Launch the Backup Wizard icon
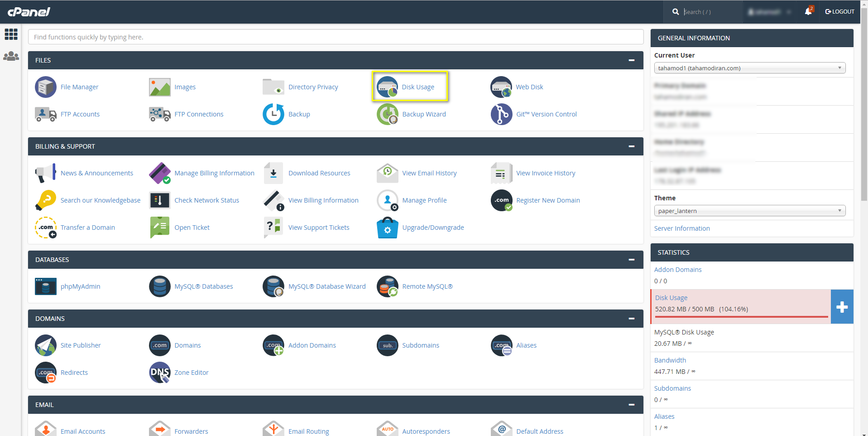This screenshot has height=436, width=868. pyautogui.click(x=388, y=114)
